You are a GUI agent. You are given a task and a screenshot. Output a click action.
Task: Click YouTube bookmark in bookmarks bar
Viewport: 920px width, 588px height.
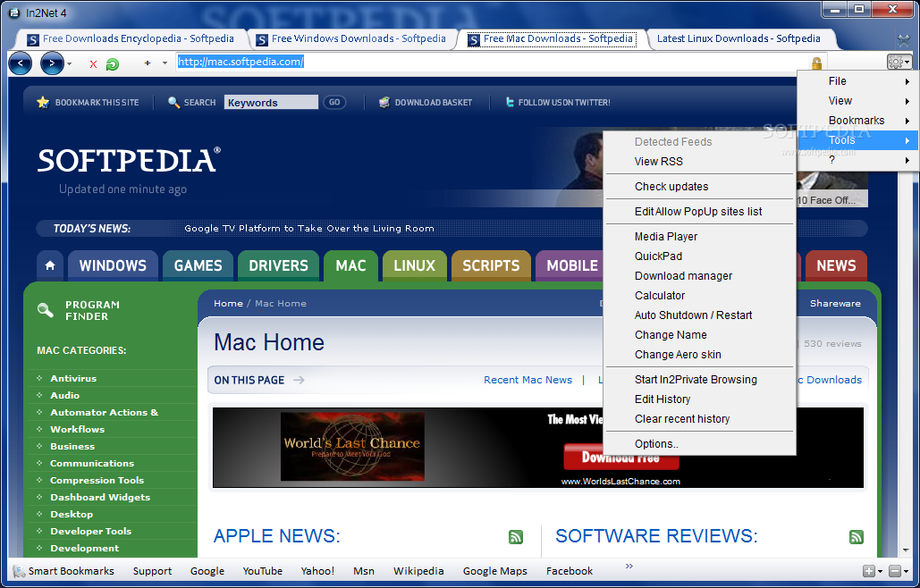pos(262,571)
